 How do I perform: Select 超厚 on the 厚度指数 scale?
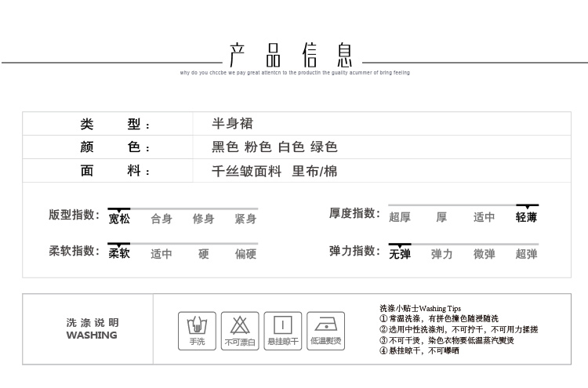(x=400, y=216)
